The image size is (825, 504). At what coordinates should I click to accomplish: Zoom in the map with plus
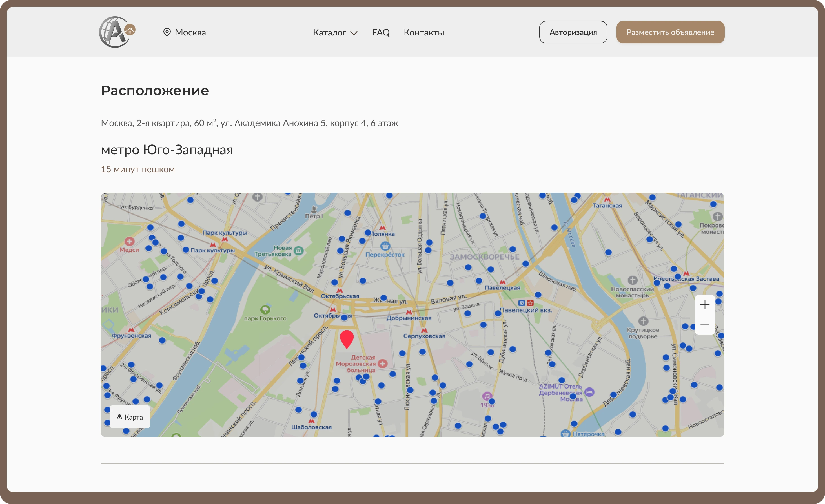click(x=705, y=305)
